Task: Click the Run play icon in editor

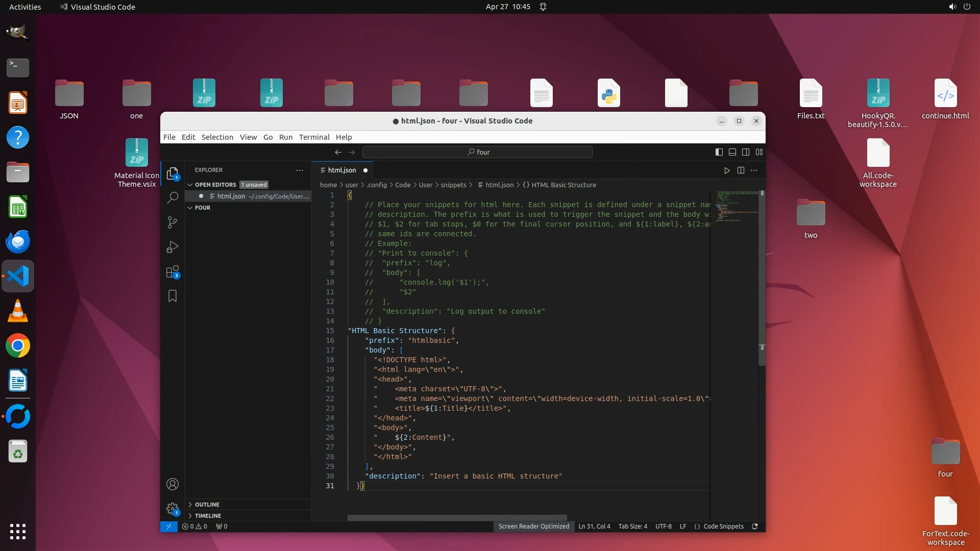Action: coord(727,170)
